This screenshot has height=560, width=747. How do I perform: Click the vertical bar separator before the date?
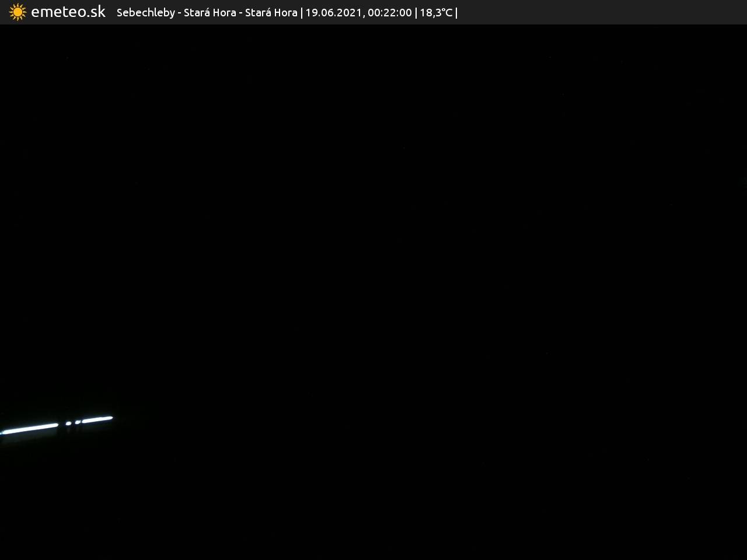point(301,13)
